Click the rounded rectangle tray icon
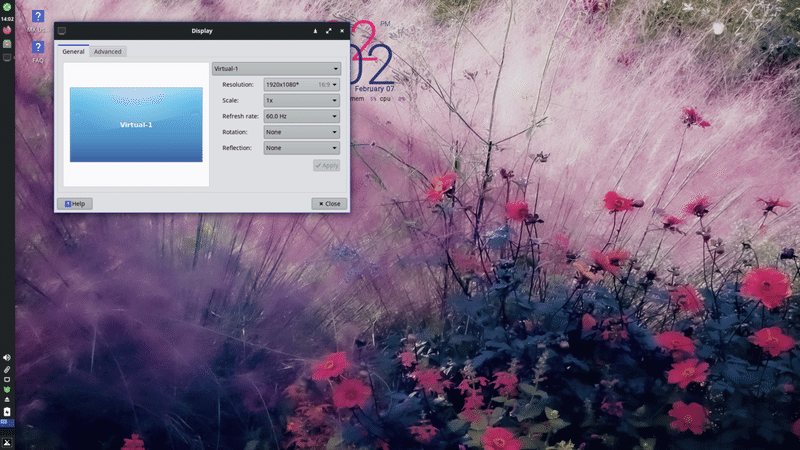 (7, 380)
